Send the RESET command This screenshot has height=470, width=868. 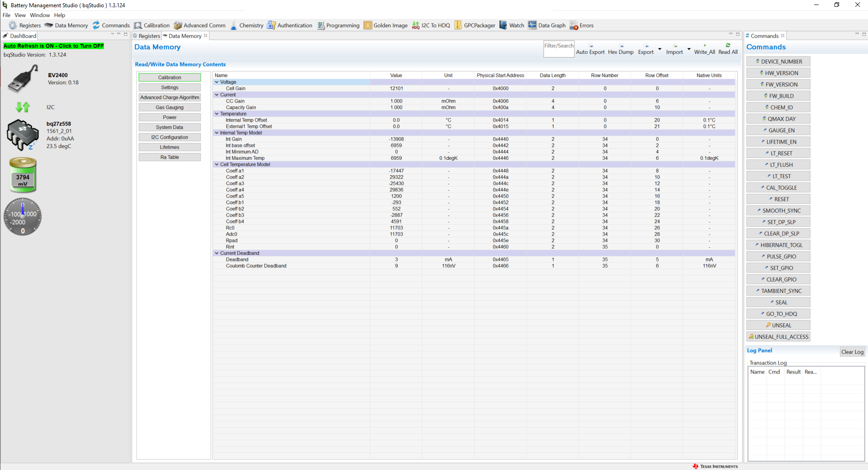[x=778, y=199]
